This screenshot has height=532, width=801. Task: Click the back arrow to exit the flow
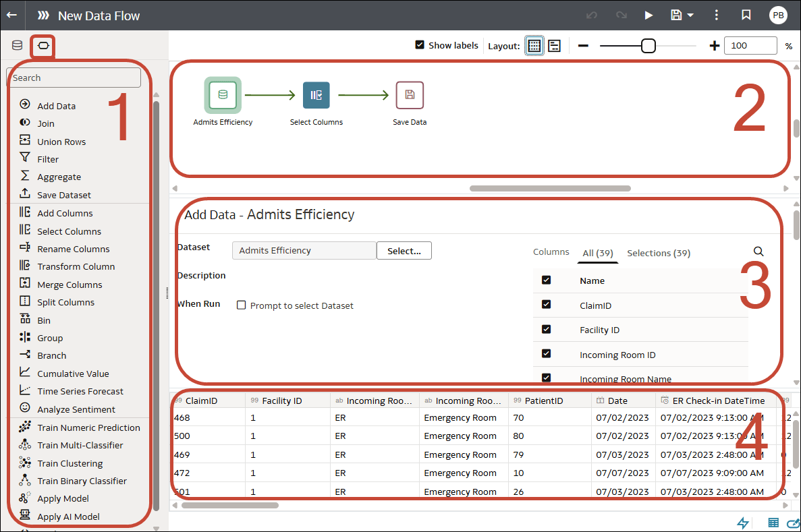click(11, 15)
